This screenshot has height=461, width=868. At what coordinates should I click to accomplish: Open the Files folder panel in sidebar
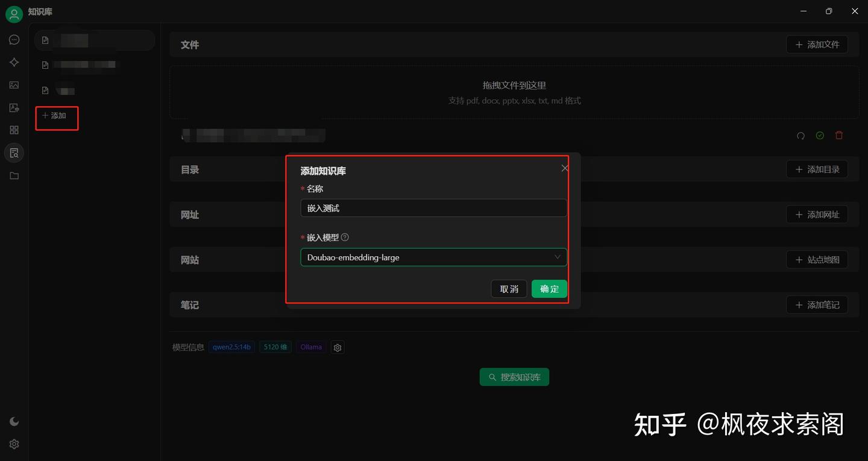[14, 175]
